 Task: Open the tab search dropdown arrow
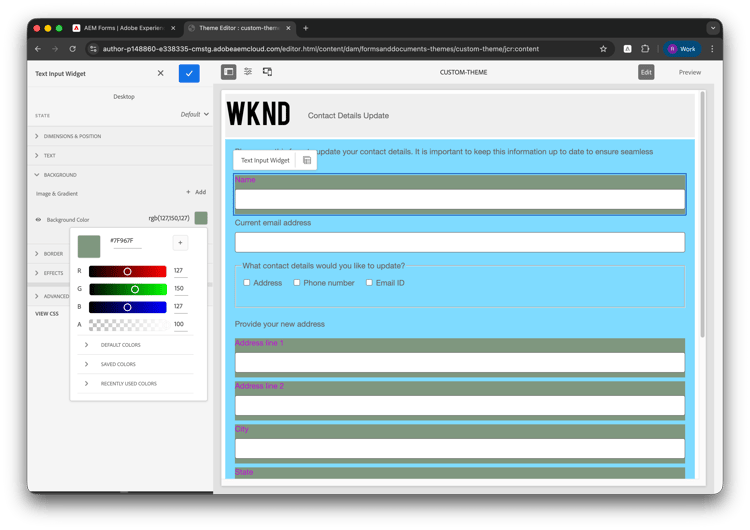pyautogui.click(x=713, y=28)
